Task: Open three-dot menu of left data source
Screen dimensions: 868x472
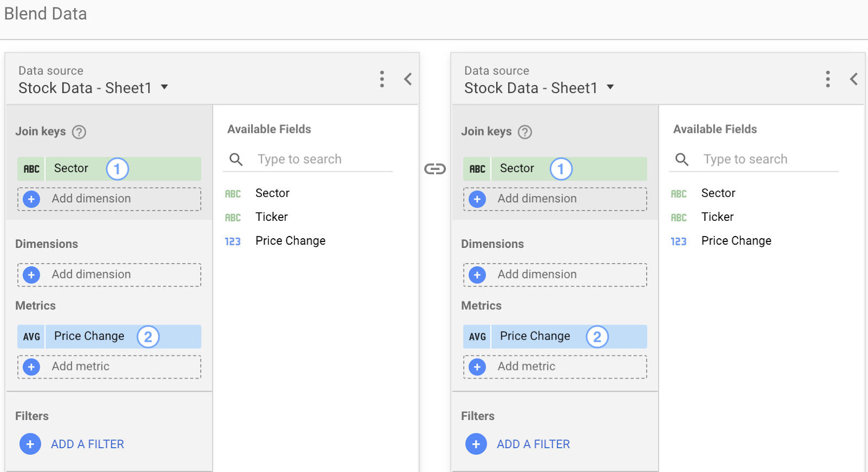Action: click(x=382, y=79)
